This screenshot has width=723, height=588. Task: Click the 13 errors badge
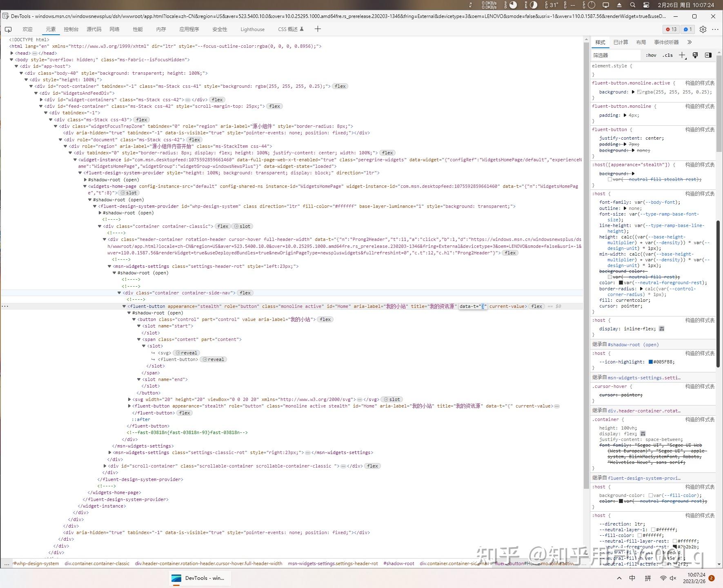coord(671,29)
